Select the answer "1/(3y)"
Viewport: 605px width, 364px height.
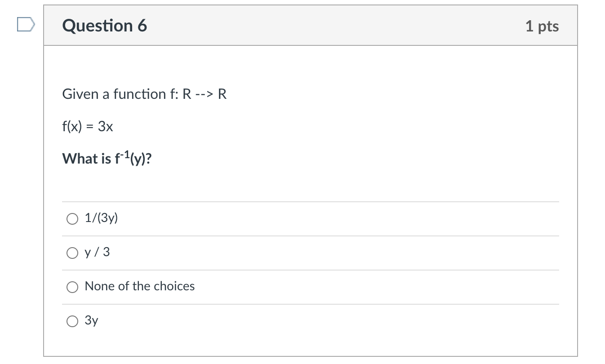[72, 219]
